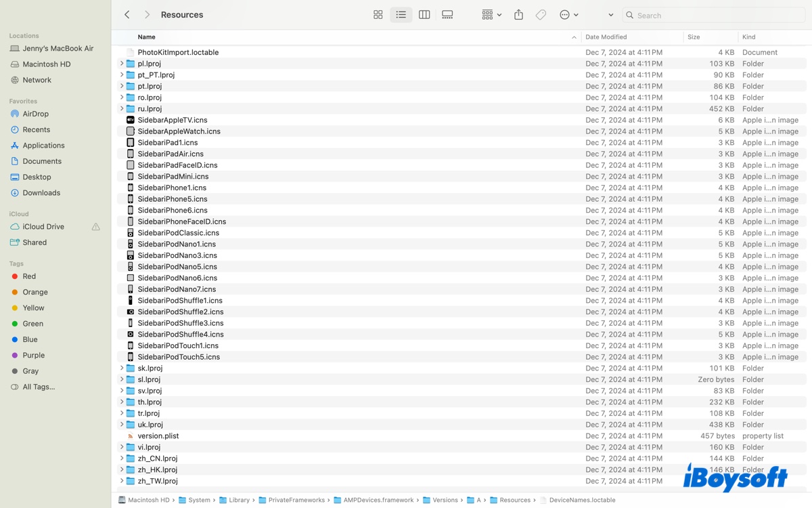Select the SidebariPodShuffle2.icns file icon
Screen dimensions: 812x508
pyautogui.click(x=131, y=312)
